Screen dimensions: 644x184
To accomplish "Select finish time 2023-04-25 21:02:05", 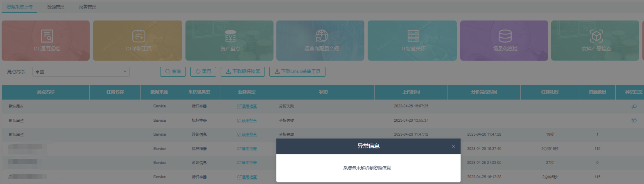I will coord(484,163).
